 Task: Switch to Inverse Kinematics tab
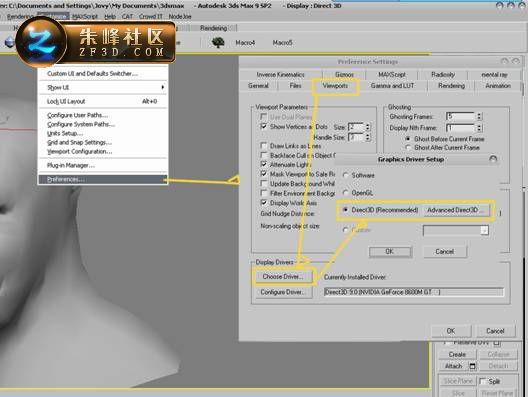pos(280,75)
